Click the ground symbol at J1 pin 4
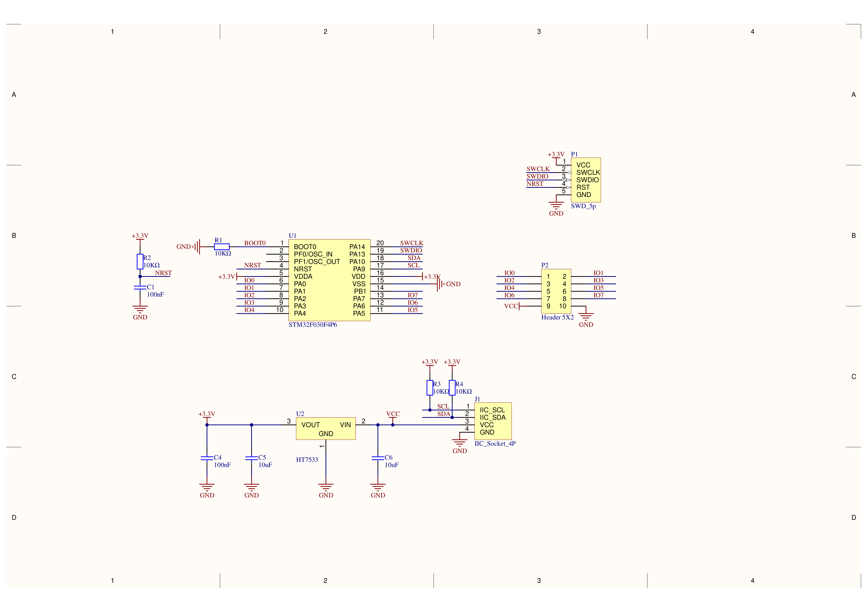 [x=460, y=443]
